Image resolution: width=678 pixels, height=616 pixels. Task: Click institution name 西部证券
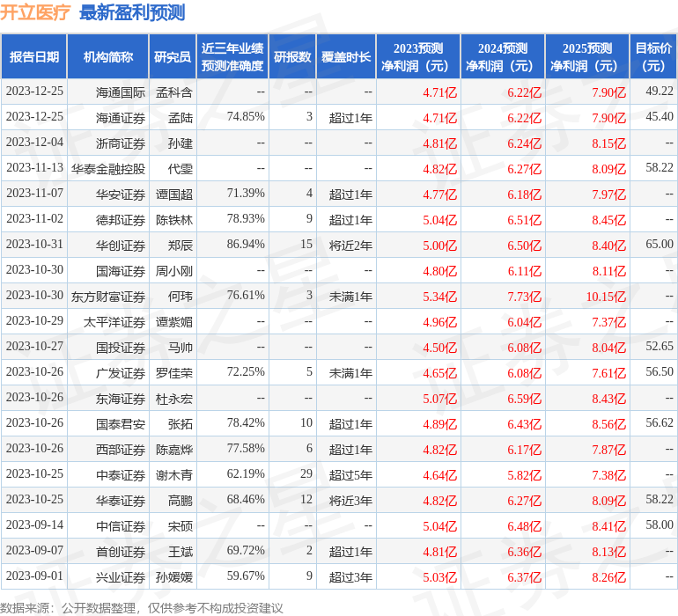121,449
